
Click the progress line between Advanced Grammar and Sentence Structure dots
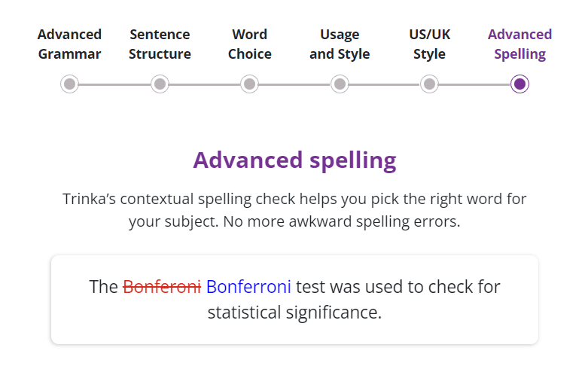(114, 84)
